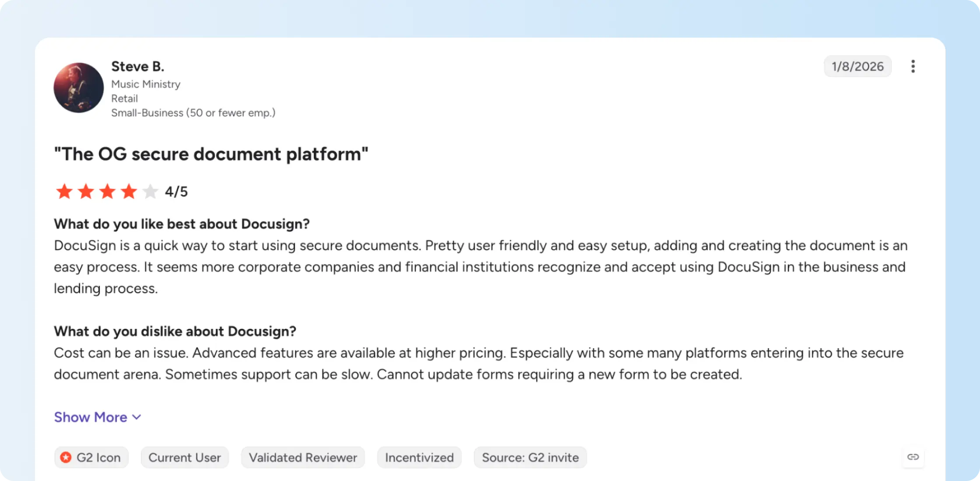Click the Source: G2 invite tag

530,457
